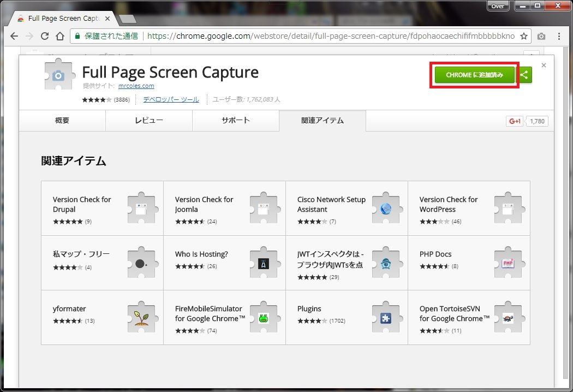Click the 'Cisco Network Setup Assistant' title

tap(331, 204)
